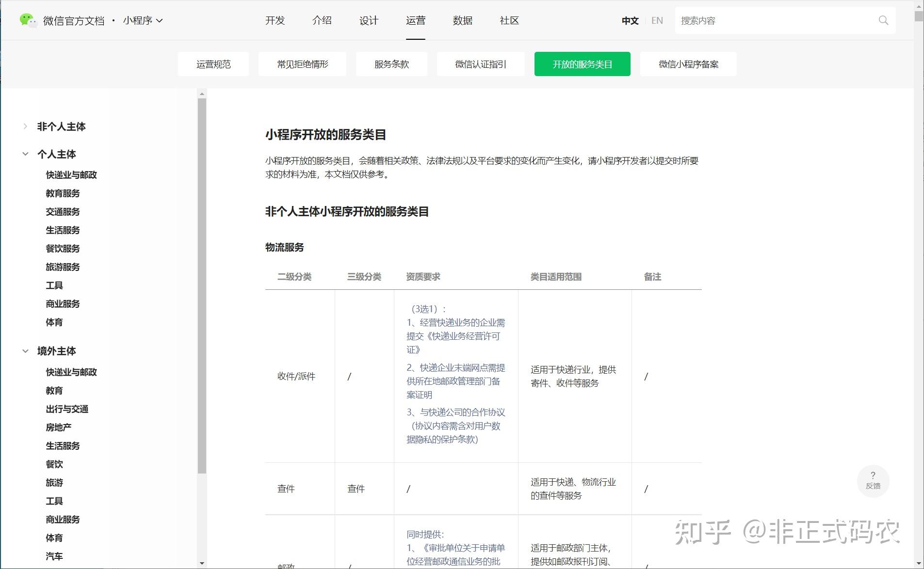Collapse the 个人主体 tree section
This screenshot has height=569, width=924.
25,154
